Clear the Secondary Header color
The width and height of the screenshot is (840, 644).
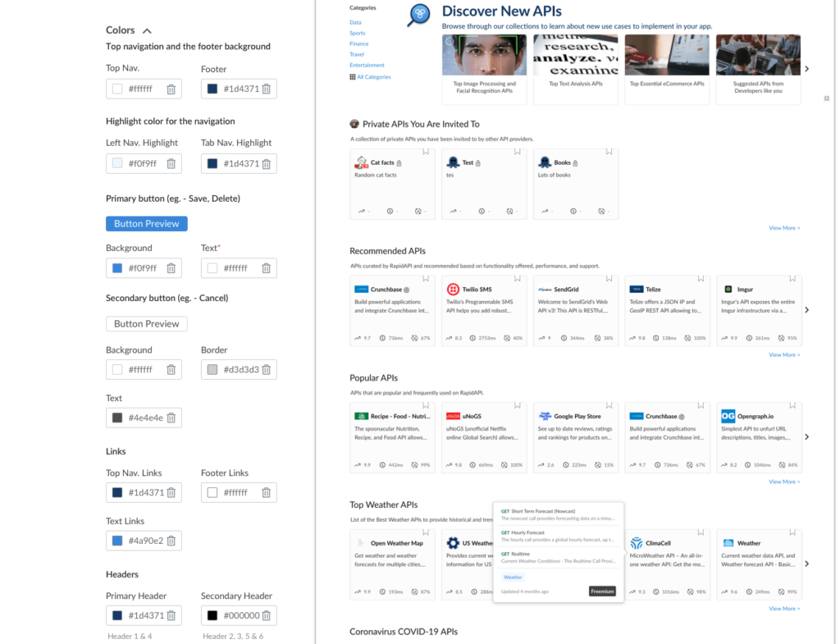click(267, 616)
